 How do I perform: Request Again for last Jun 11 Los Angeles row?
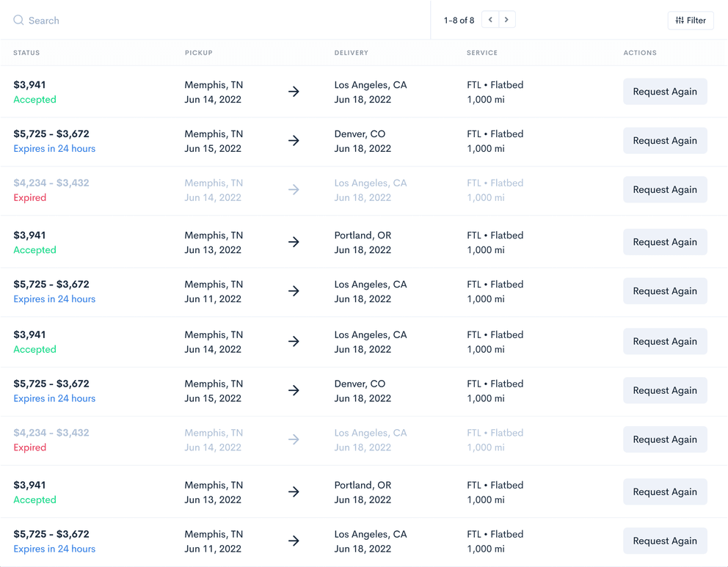tap(665, 541)
